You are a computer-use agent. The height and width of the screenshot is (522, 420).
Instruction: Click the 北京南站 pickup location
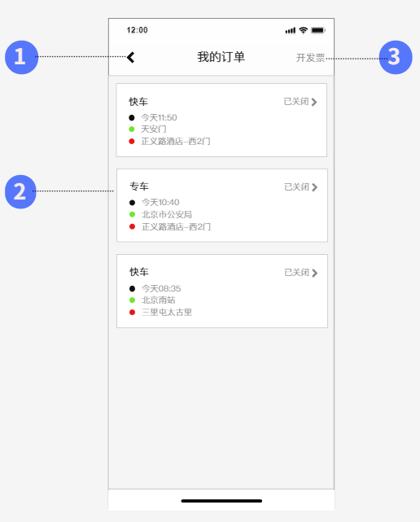point(159,300)
